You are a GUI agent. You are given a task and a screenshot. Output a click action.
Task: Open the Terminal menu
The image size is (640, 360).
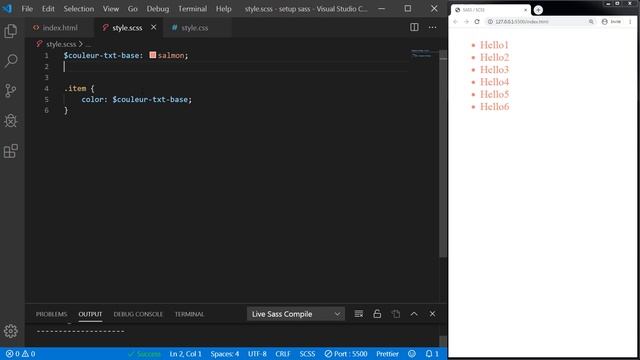(x=192, y=9)
